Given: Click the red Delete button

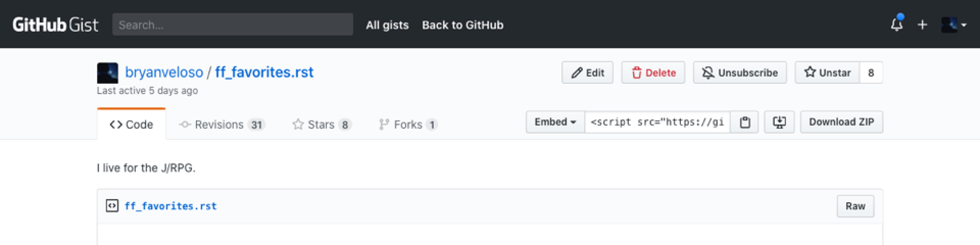Looking at the screenshot, I should point(653,72).
